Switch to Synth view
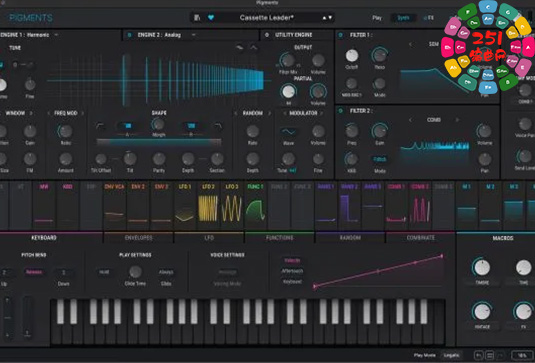The image size is (535, 363). [x=403, y=18]
